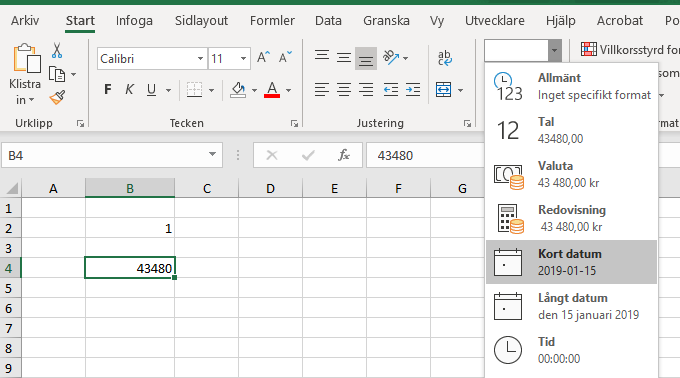Right-align the cell text
The height and width of the screenshot is (378, 680).
click(366, 90)
